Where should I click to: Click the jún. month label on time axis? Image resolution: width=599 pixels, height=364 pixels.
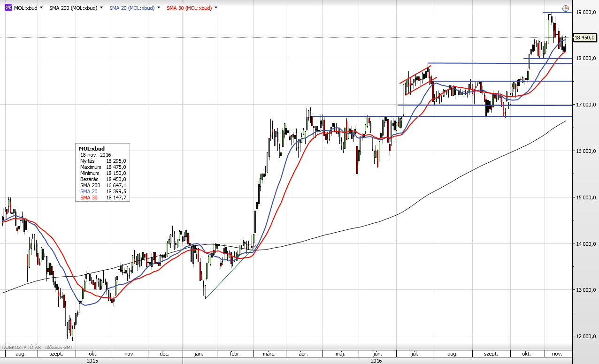376,354
